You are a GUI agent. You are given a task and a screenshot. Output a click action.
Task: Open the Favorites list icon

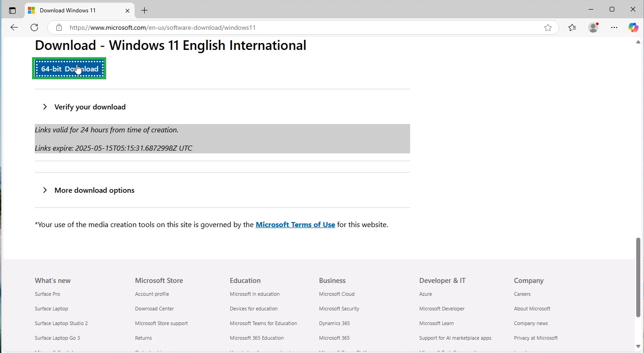572,27
